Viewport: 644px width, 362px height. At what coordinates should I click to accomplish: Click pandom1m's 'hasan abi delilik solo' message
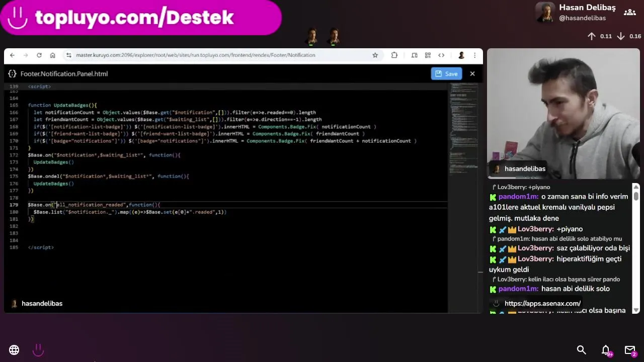click(576, 289)
